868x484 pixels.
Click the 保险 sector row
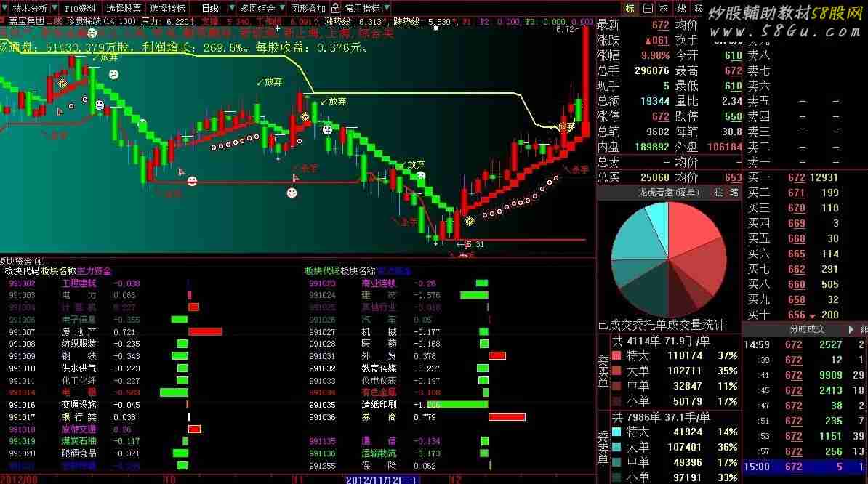[x=400, y=466]
